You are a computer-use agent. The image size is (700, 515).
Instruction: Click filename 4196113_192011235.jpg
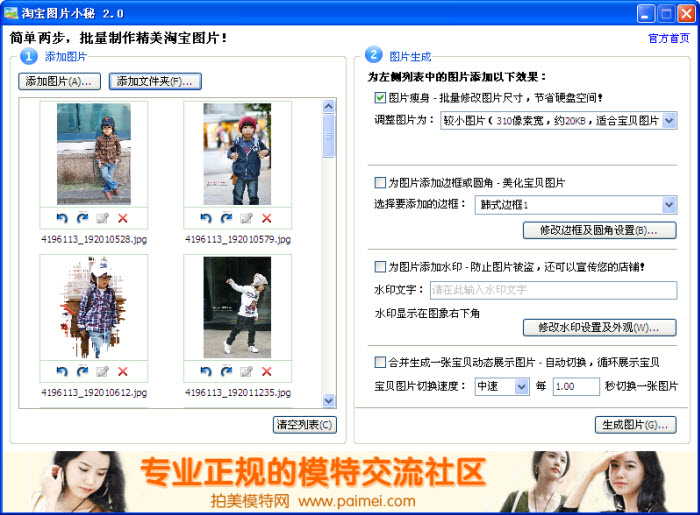coord(238,393)
